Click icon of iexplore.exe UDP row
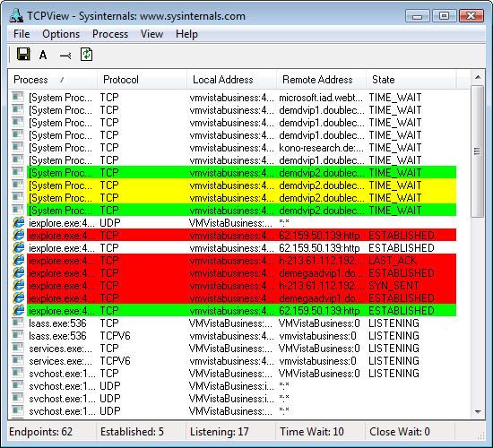 click(19, 222)
